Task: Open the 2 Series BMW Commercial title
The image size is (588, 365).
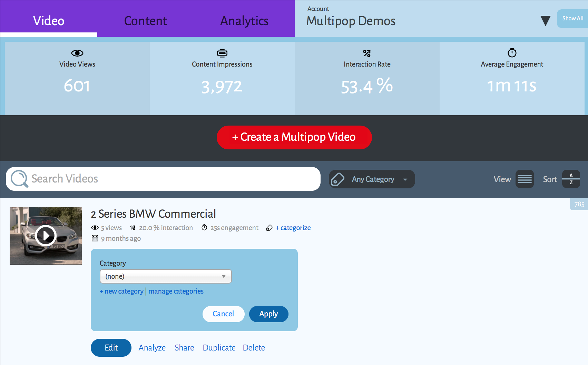Action: (154, 214)
